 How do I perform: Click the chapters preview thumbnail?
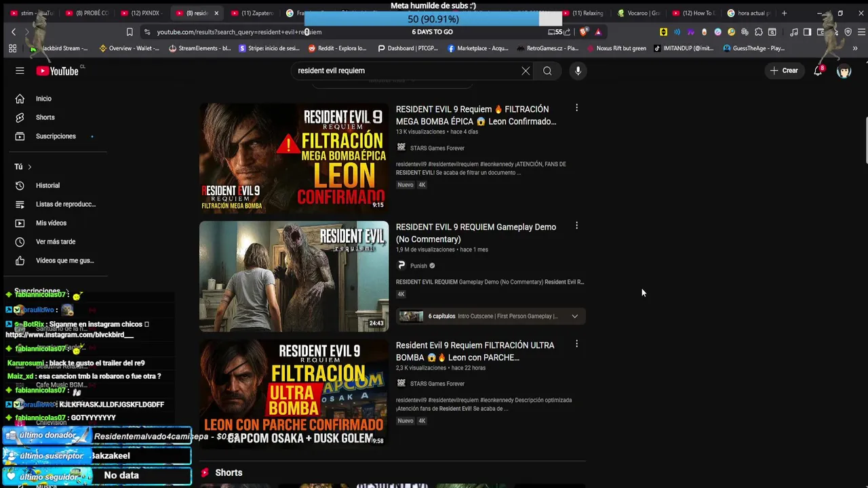(x=411, y=316)
